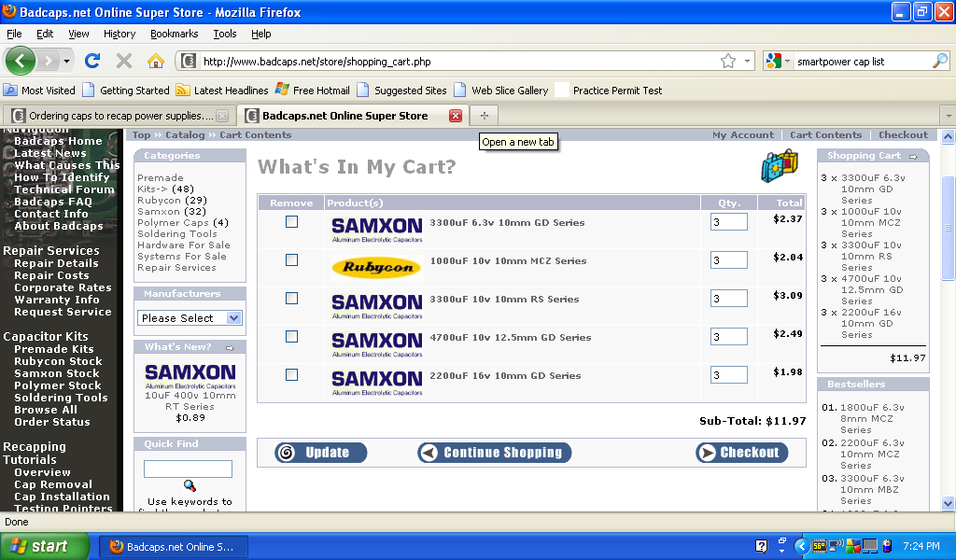Expand hidden tray icons with the arrow
The image size is (956, 560).
[x=802, y=546]
